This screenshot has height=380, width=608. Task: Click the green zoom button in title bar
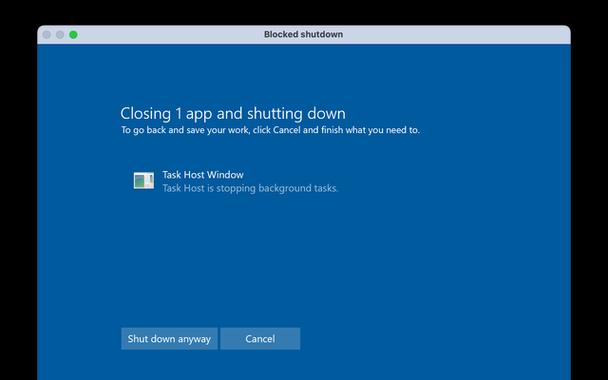[x=73, y=35]
